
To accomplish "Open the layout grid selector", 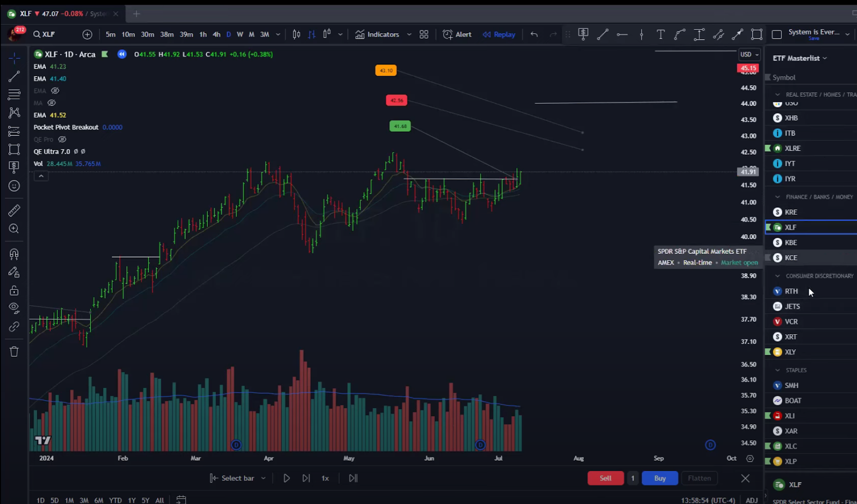I will 424,34.
